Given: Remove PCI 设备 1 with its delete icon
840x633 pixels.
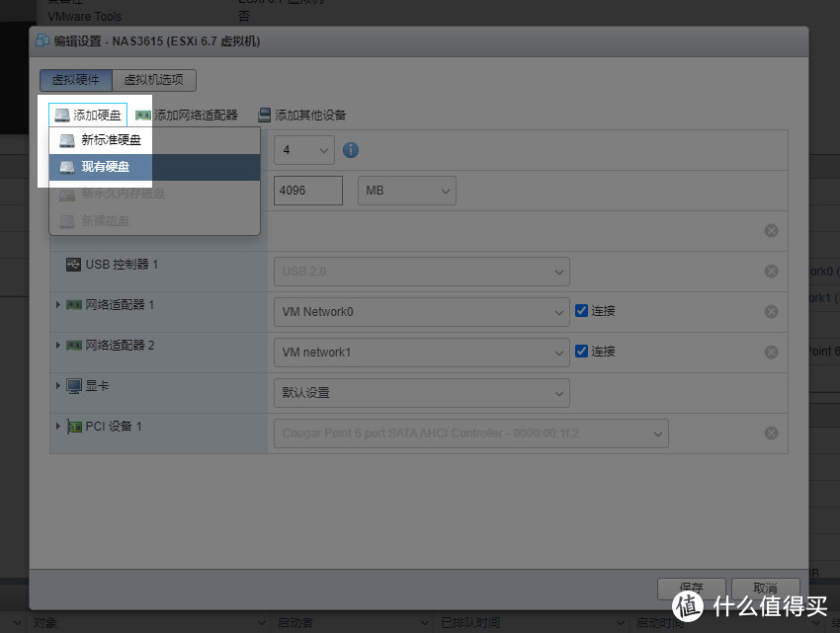Looking at the screenshot, I should [771, 434].
